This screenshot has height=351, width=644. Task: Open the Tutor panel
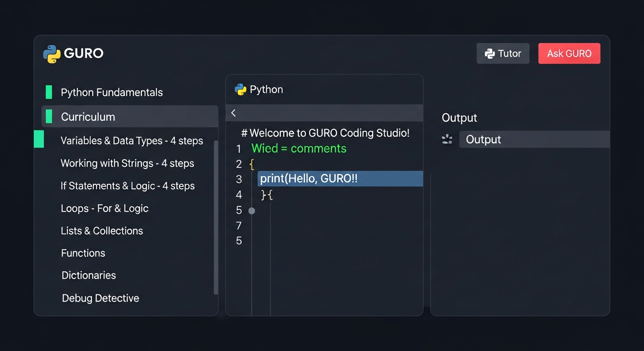[503, 53]
